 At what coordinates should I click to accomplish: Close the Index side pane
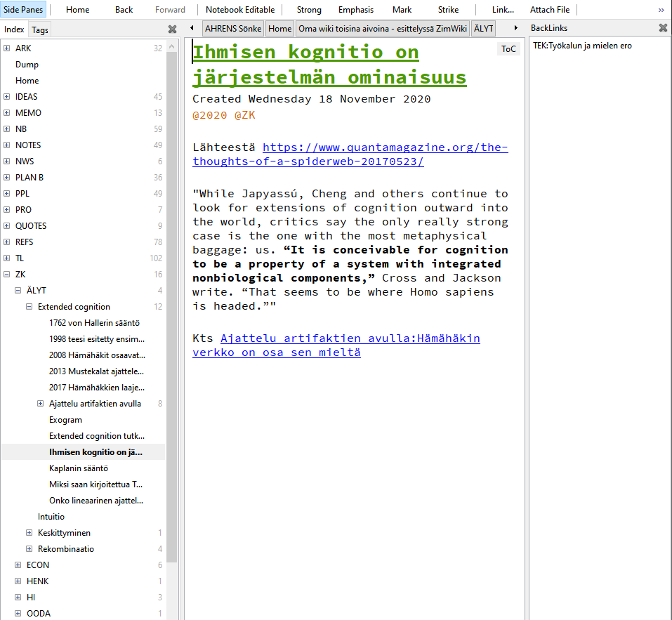[172, 29]
